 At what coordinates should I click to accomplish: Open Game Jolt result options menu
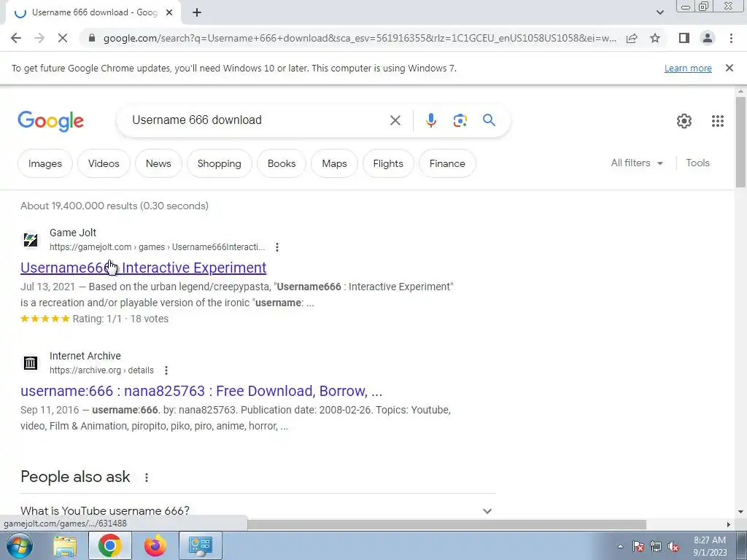[x=276, y=247]
